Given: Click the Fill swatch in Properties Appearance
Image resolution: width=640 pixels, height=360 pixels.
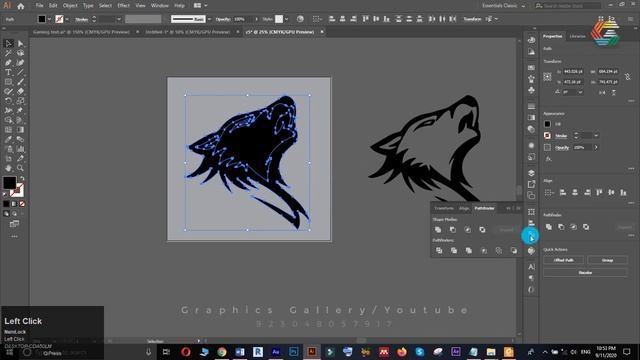Looking at the screenshot, I should pyautogui.click(x=547, y=124).
